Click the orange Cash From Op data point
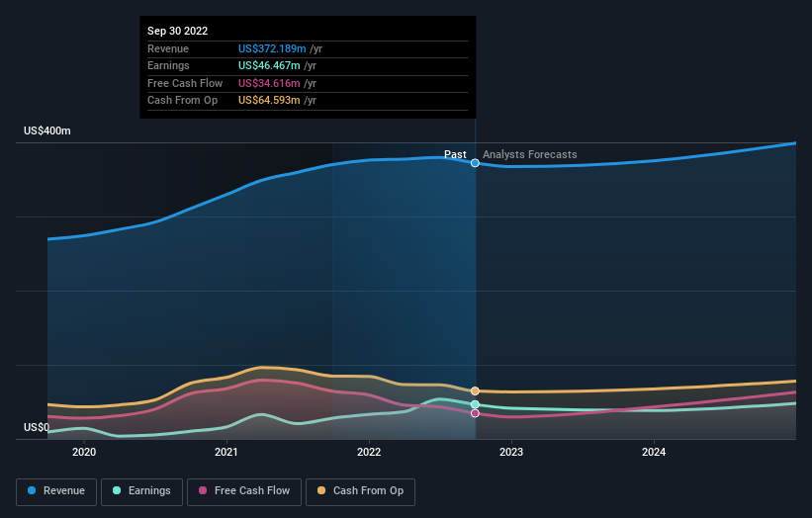The image size is (812, 518). click(475, 391)
